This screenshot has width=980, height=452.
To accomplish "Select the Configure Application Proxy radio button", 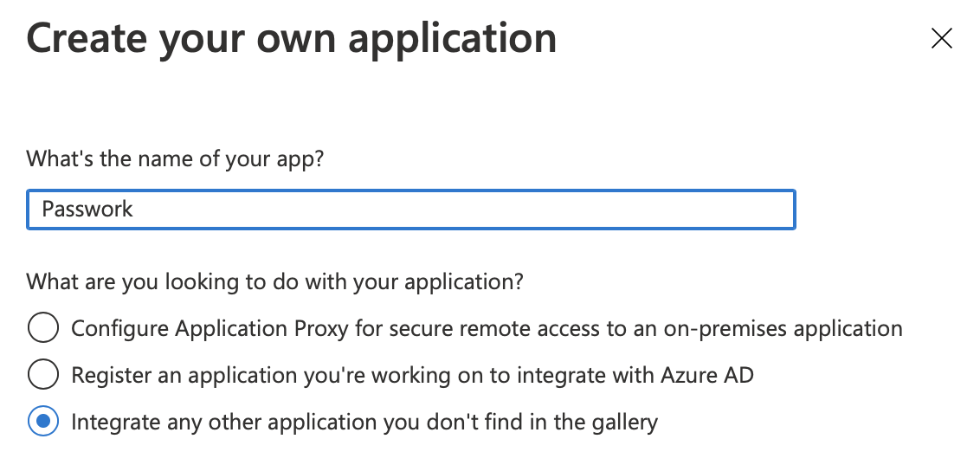I will (43, 329).
